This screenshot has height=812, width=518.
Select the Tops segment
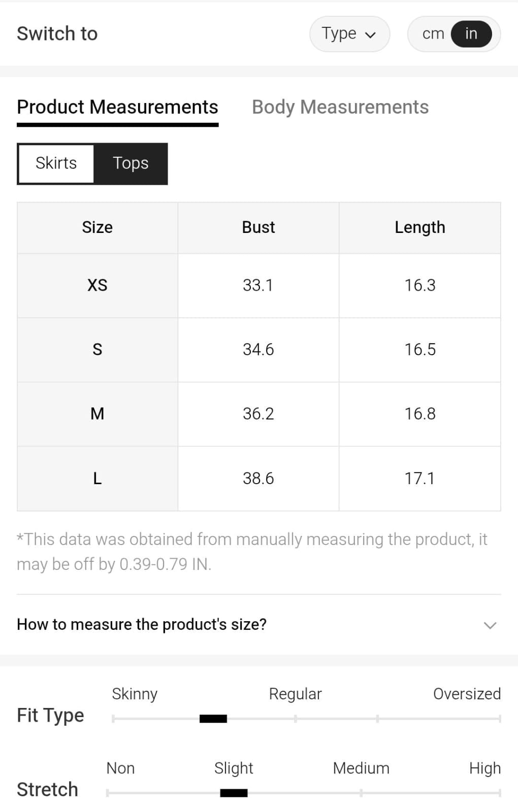(131, 163)
